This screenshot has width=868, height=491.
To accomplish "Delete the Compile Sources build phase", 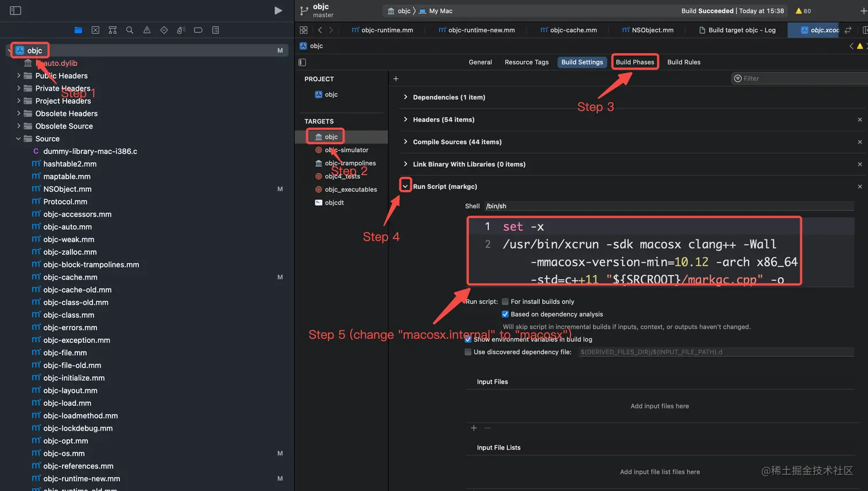I will tap(859, 142).
